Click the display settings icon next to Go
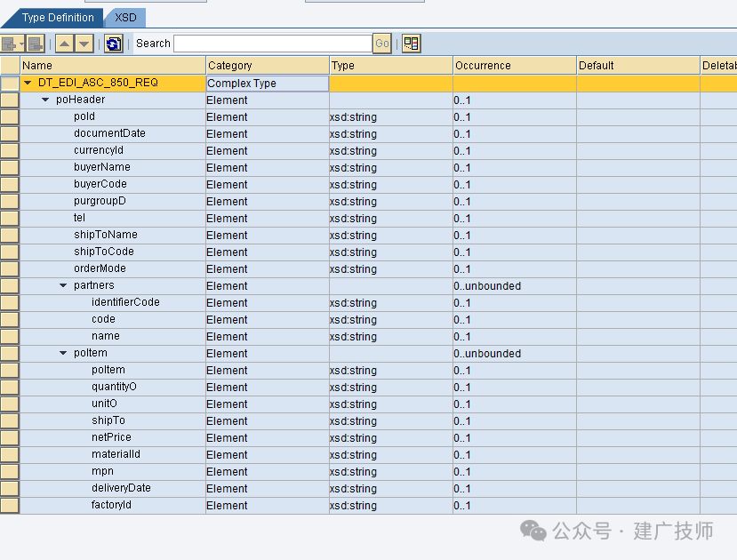The width and height of the screenshot is (737, 560). (412, 44)
